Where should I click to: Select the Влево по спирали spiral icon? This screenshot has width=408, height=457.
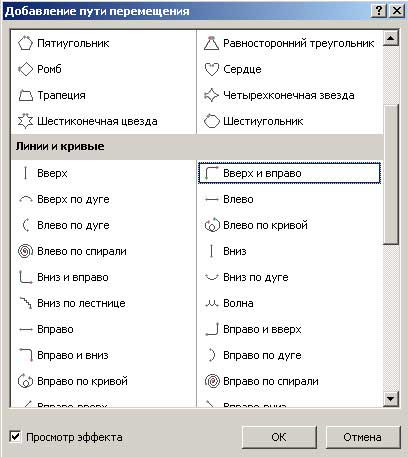[25, 251]
